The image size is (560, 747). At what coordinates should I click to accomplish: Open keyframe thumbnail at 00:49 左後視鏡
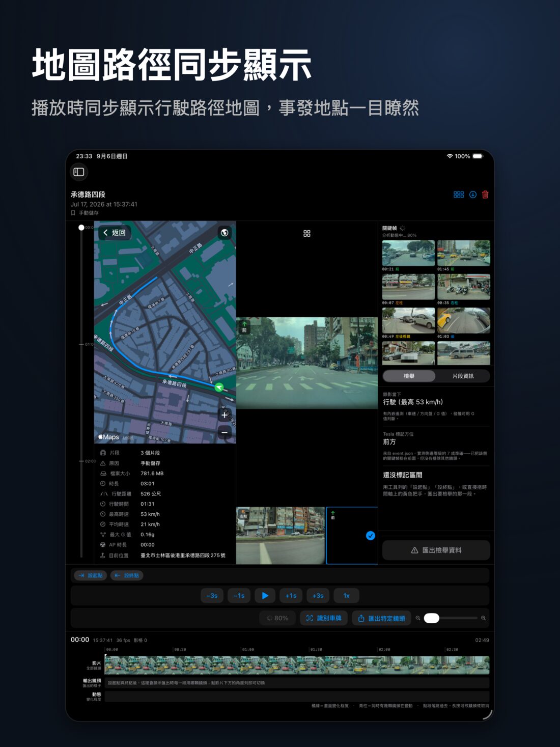point(408,320)
